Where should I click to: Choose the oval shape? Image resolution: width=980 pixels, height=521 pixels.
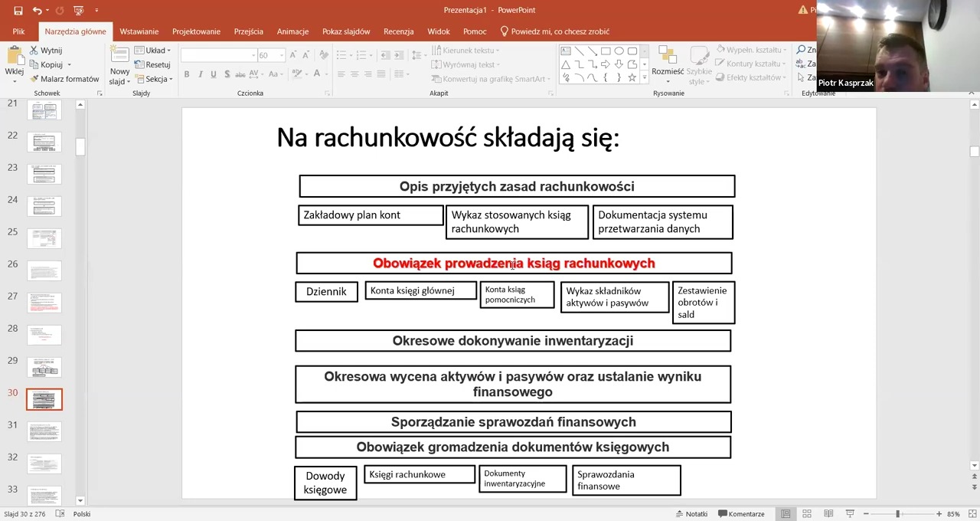[619, 51]
